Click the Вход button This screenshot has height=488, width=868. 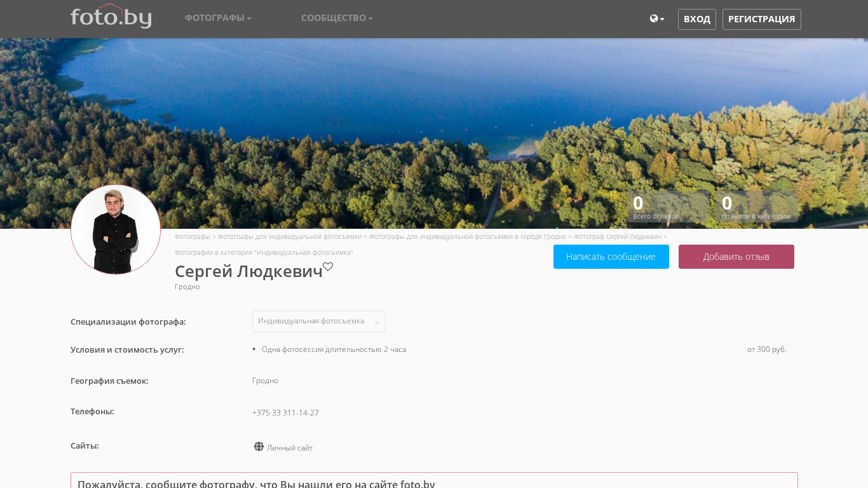697,19
